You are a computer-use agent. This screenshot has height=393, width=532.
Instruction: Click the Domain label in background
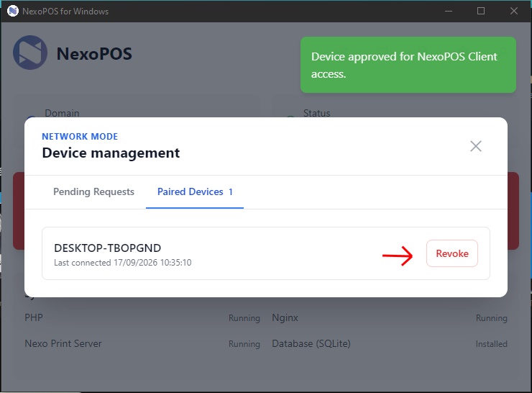pos(62,113)
